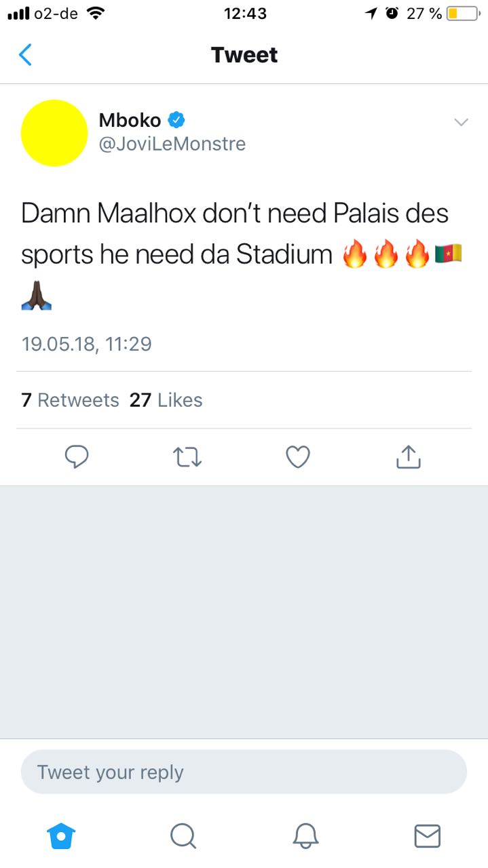Tap the Mboko display name
The image size is (488, 868).
(130, 120)
